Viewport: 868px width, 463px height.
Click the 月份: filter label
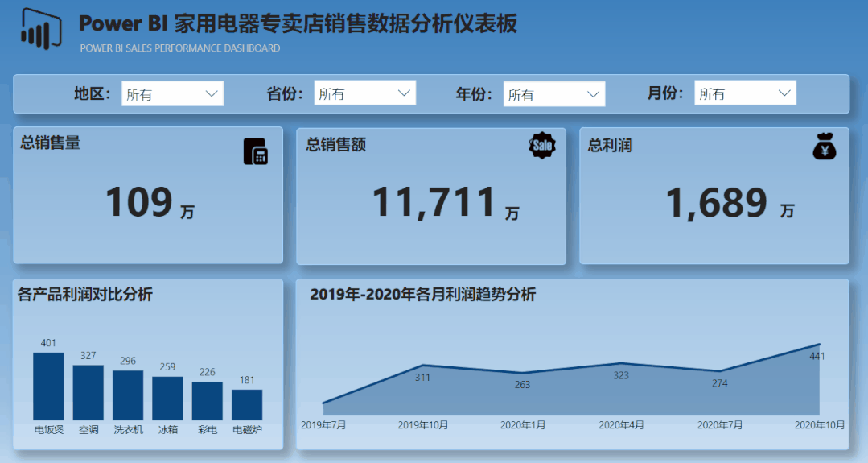[x=665, y=93]
